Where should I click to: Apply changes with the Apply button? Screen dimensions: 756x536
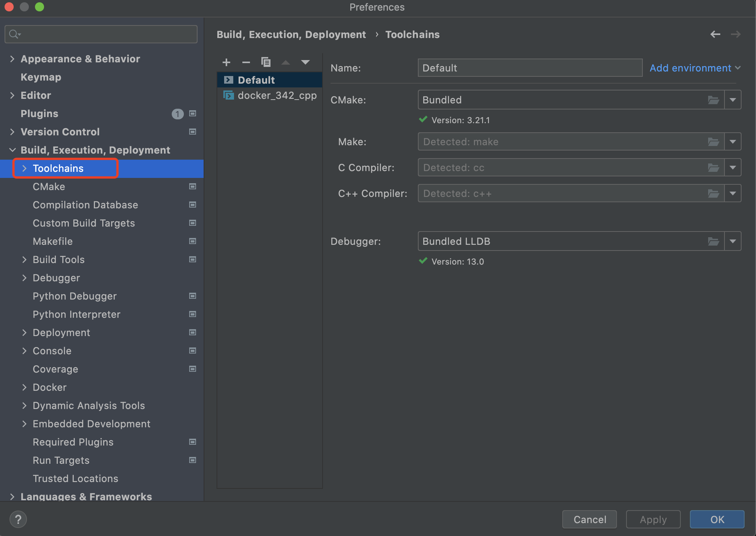tap(653, 519)
